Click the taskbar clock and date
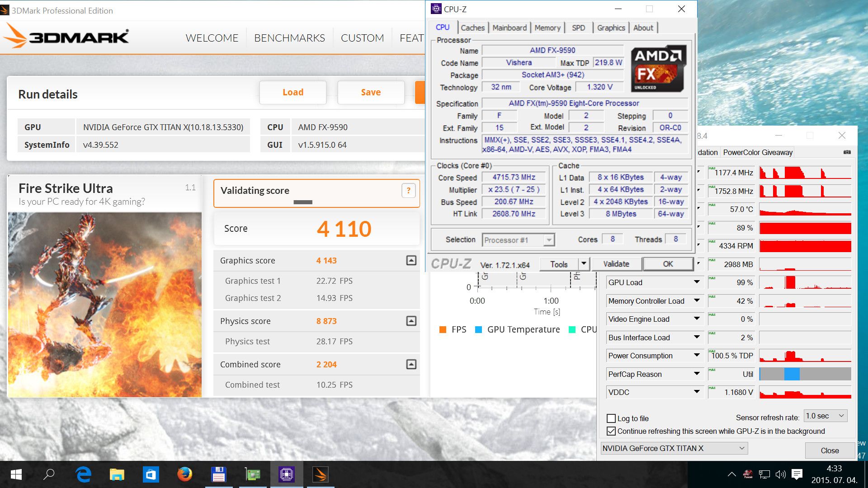 834,474
